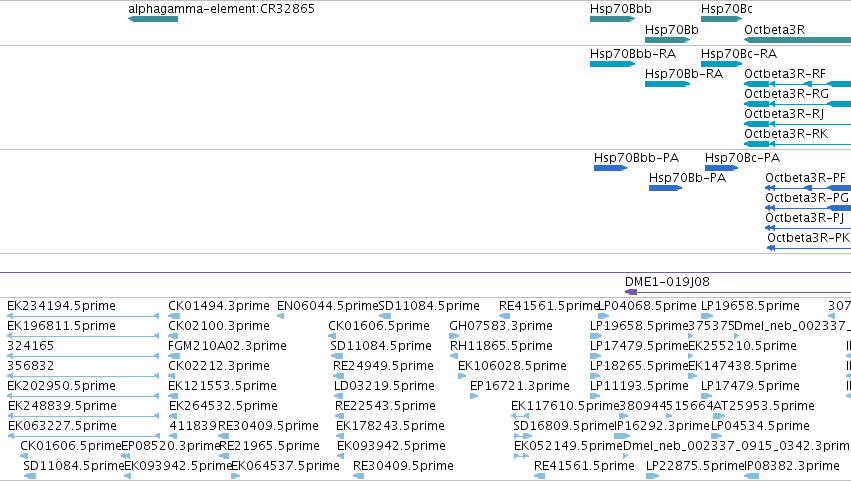Click the EK264532.5prime EST label

point(223,406)
